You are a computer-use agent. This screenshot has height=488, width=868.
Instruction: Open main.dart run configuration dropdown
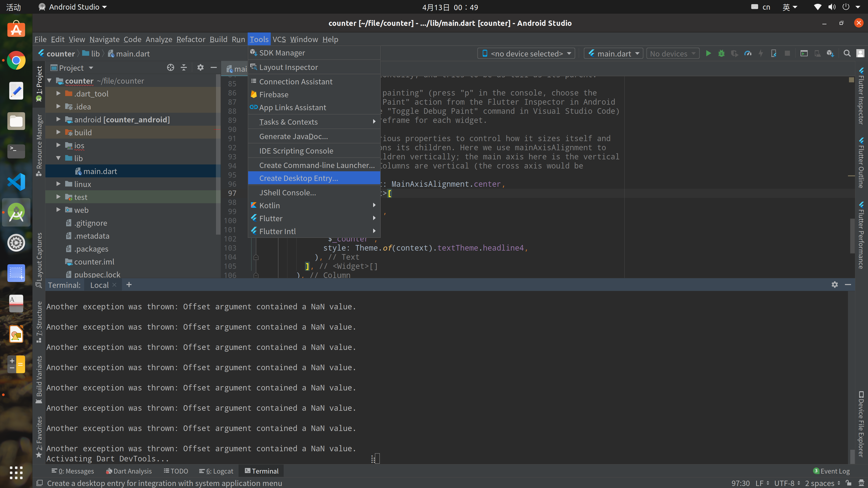[x=613, y=53]
